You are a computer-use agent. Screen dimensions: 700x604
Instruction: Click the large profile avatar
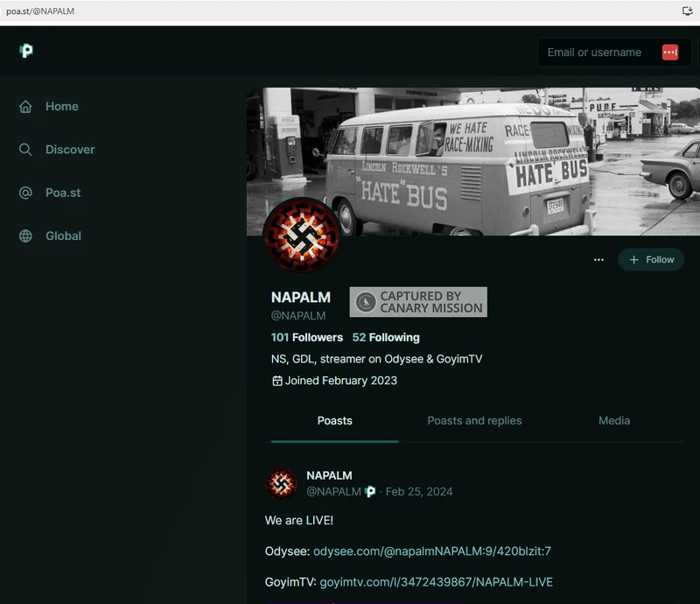coord(301,235)
